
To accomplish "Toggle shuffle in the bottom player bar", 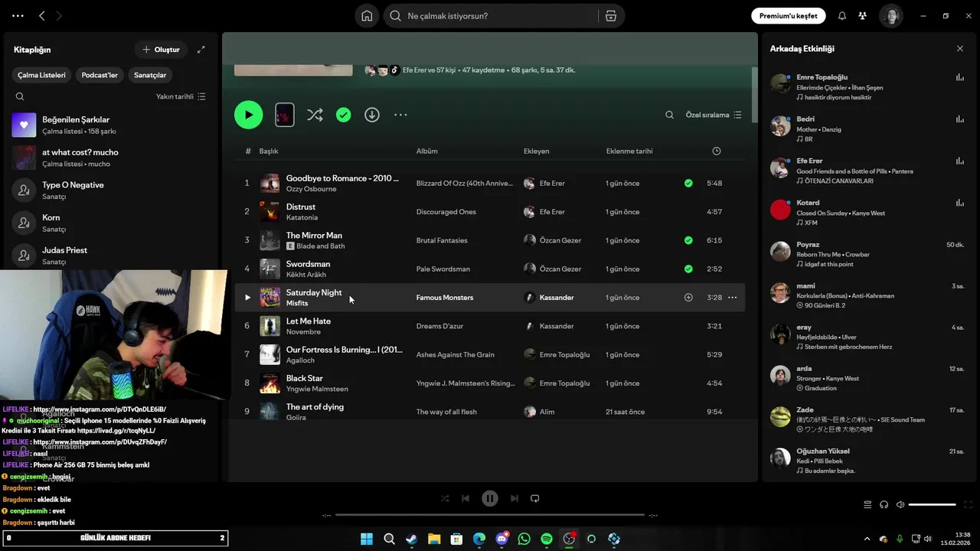I will [x=445, y=498].
